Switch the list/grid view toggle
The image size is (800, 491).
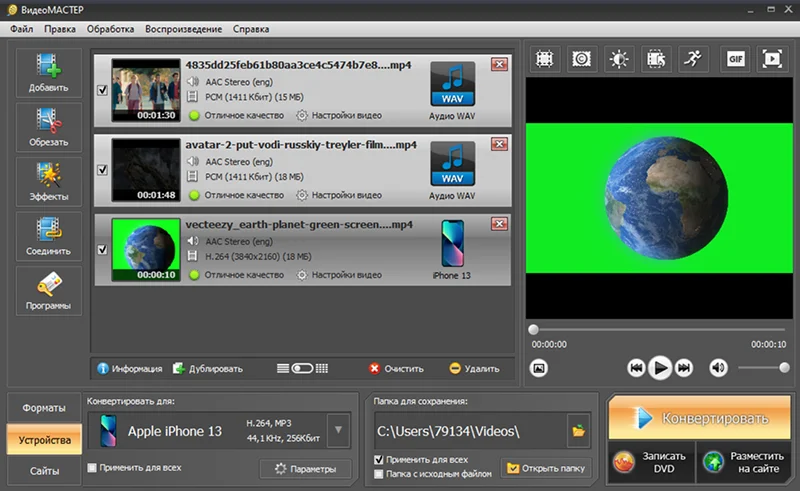coord(302,369)
